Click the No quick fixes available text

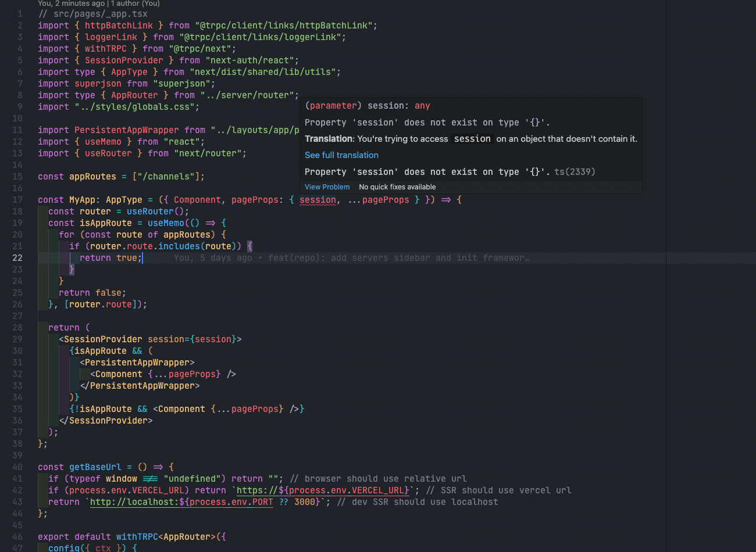397,187
